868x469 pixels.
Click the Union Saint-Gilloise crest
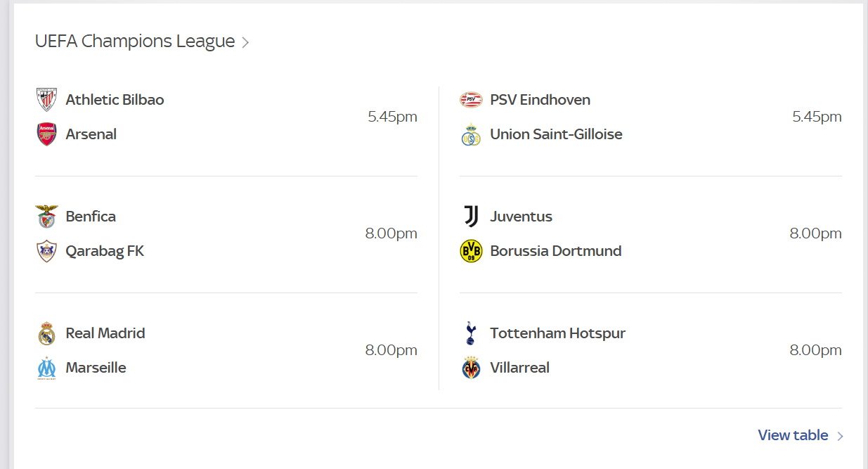[x=471, y=134]
